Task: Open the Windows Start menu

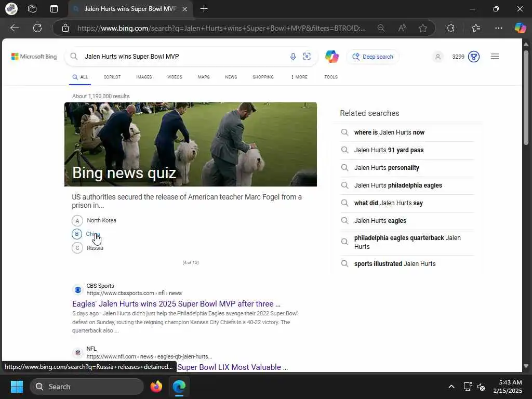Action: pos(17,387)
